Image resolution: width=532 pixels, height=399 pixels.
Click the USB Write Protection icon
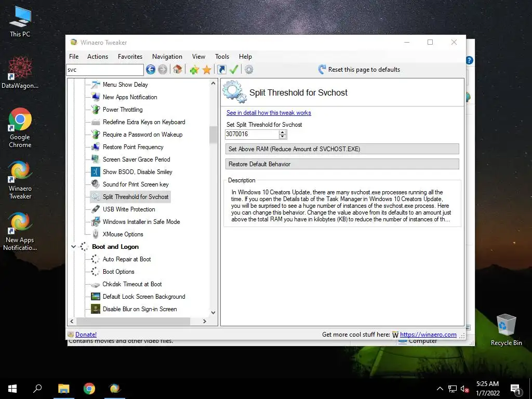(x=96, y=209)
